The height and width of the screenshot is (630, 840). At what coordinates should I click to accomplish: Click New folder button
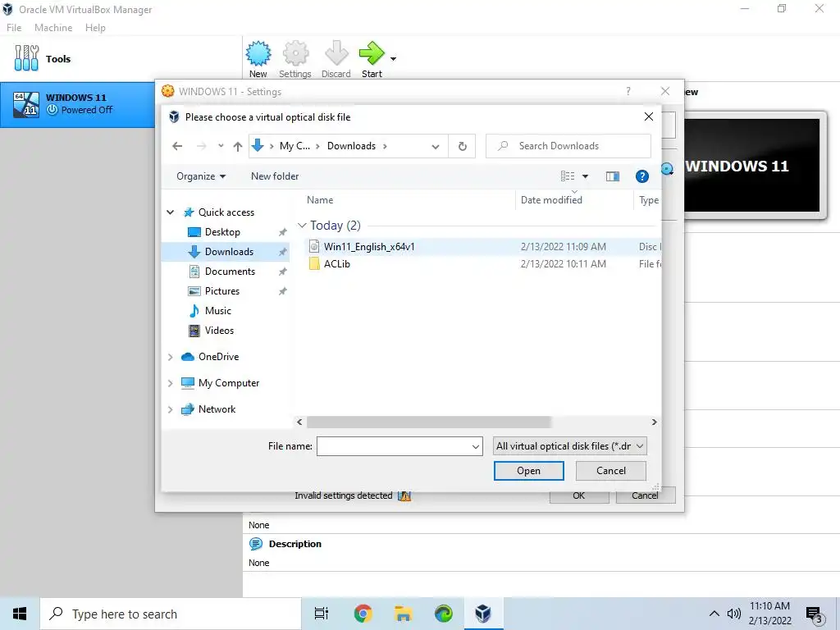point(275,176)
